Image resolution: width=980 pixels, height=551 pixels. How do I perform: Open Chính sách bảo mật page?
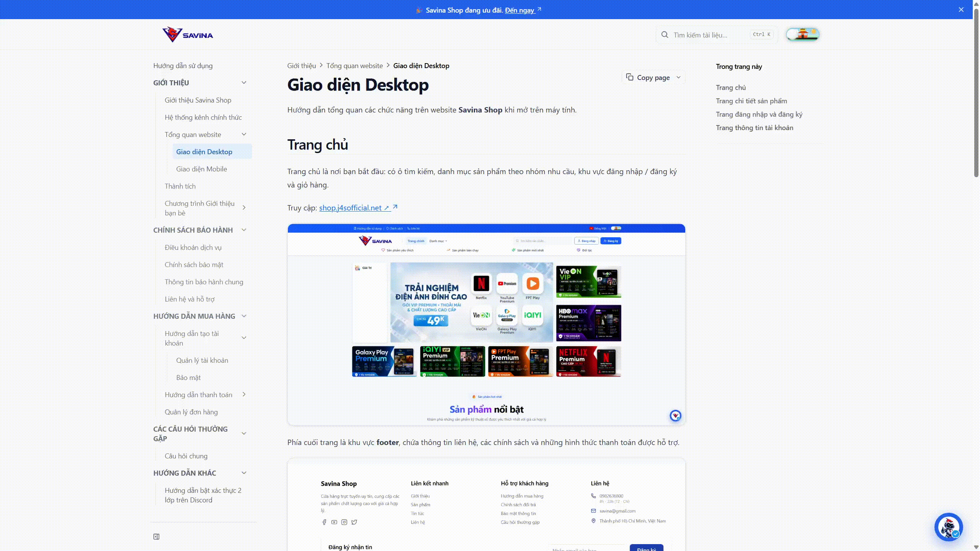[x=194, y=264]
